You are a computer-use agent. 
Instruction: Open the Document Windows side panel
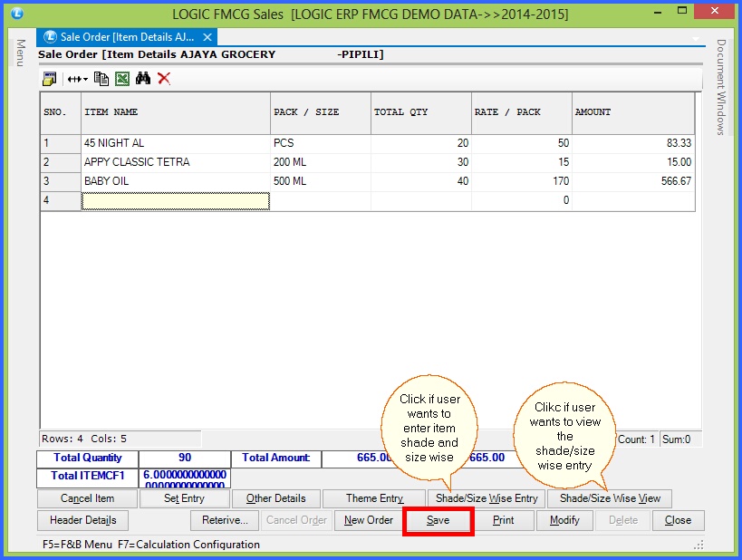point(720,87)
